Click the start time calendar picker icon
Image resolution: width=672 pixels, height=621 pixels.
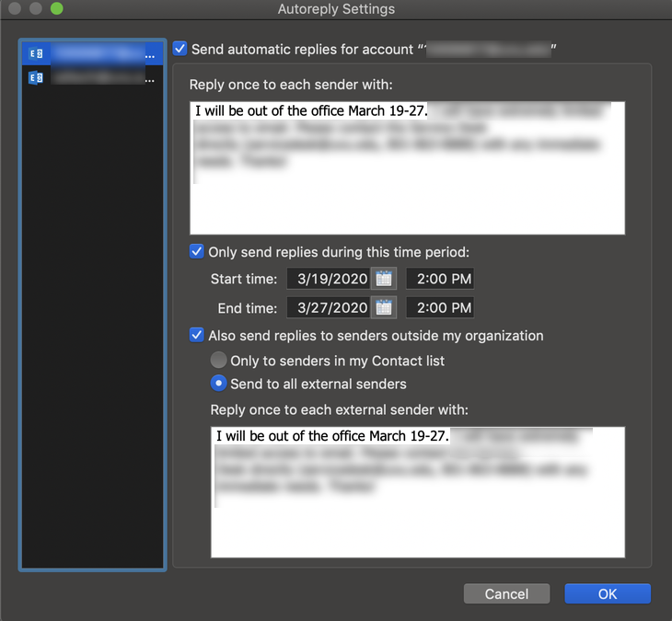pos(384,279)
